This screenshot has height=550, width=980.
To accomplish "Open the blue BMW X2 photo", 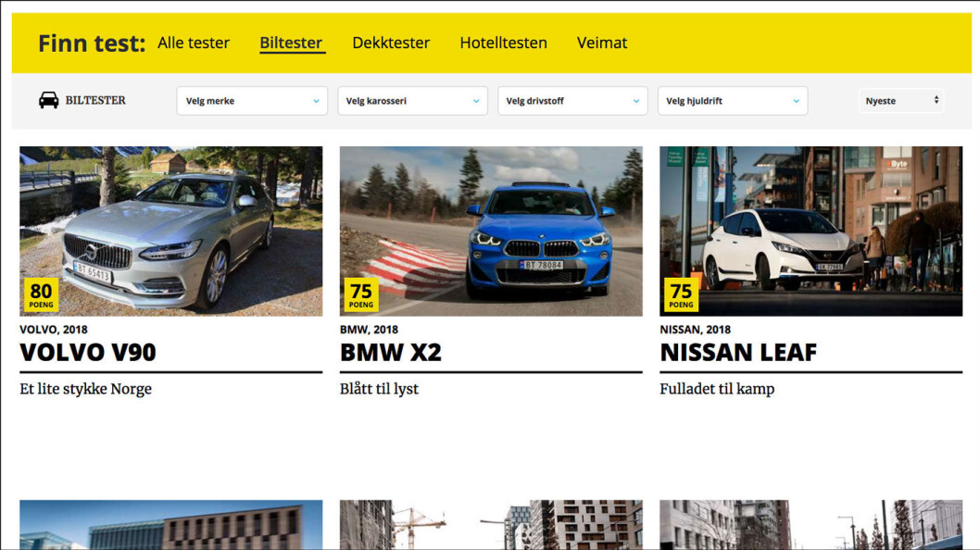I will point(491,231).
